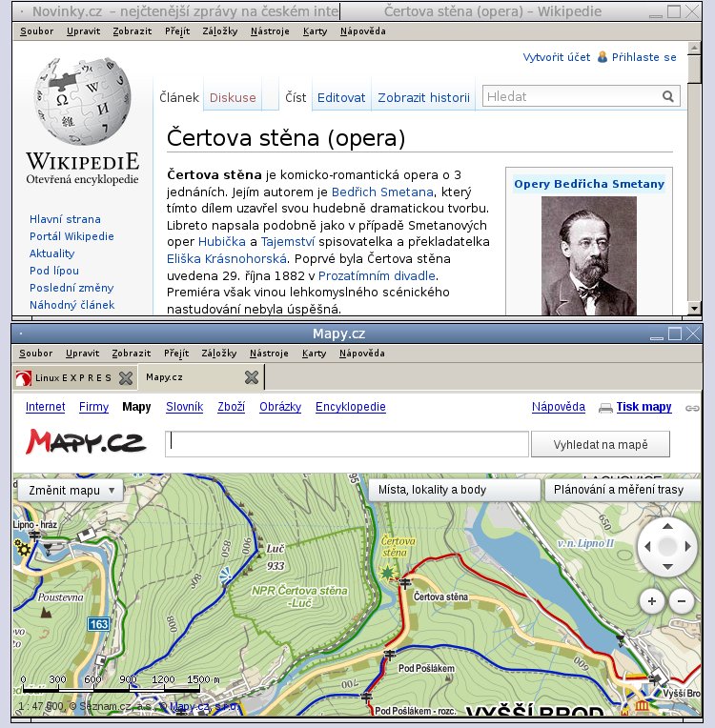Click the Vytvořit účet link
This screenshot has width=715, height=728.
556,57
